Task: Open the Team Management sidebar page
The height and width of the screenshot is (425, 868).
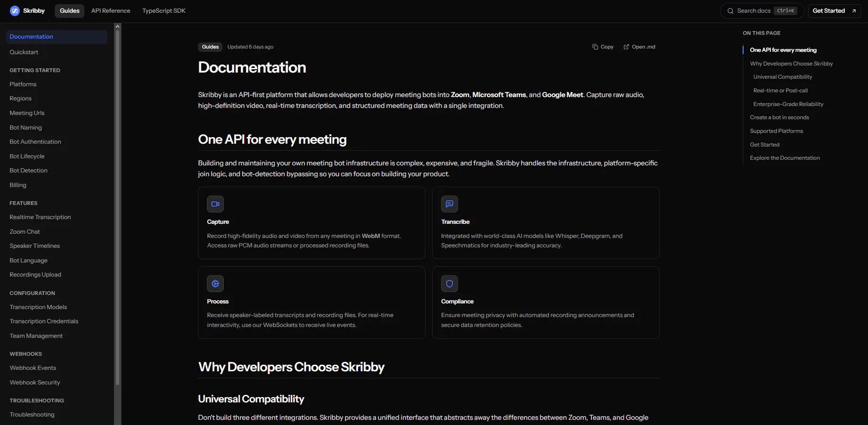Action: tap(36, 336)
